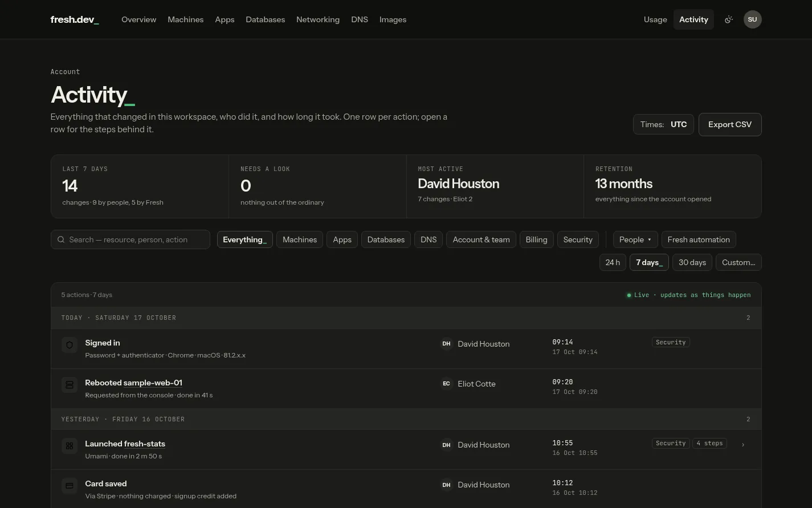Open the Machines nav item
The width and height of the screenshot is (812, 508).
[185, 19]
